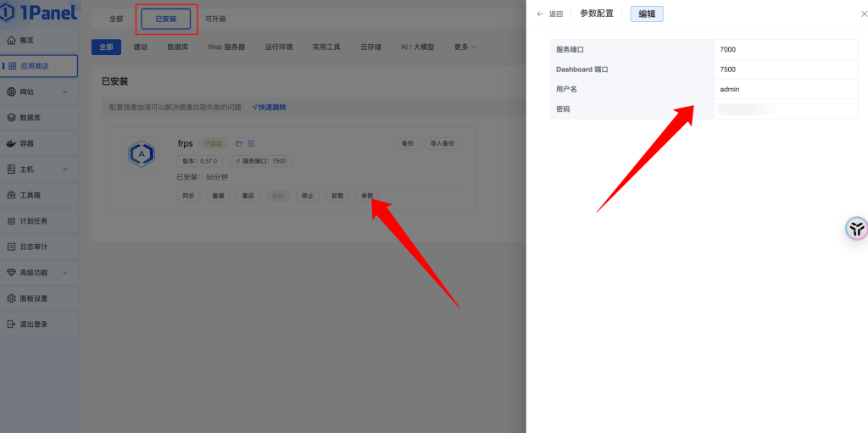Click the floating assistant icon at right edge
Screen dimensions: 868x433
[856, 228]
